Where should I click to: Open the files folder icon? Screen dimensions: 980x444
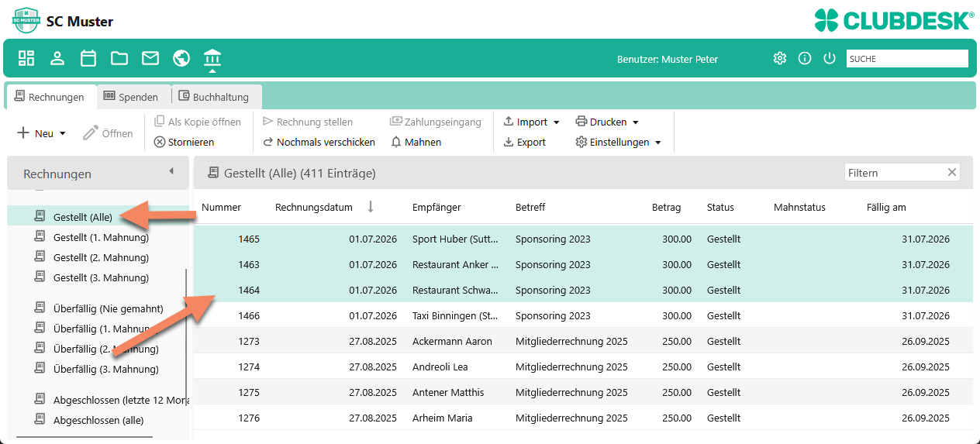tap(119, 58)
